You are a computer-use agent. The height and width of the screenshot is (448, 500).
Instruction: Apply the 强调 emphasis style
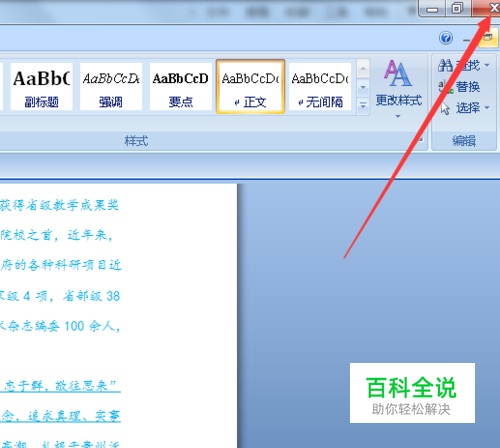[111, 87]
